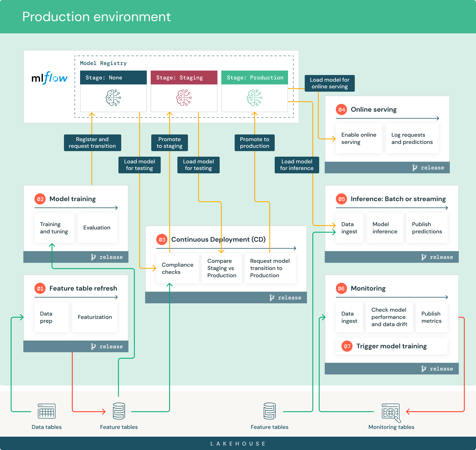
Task: Click the Monitoring tables magnifier icon
Action: point(391,411)
